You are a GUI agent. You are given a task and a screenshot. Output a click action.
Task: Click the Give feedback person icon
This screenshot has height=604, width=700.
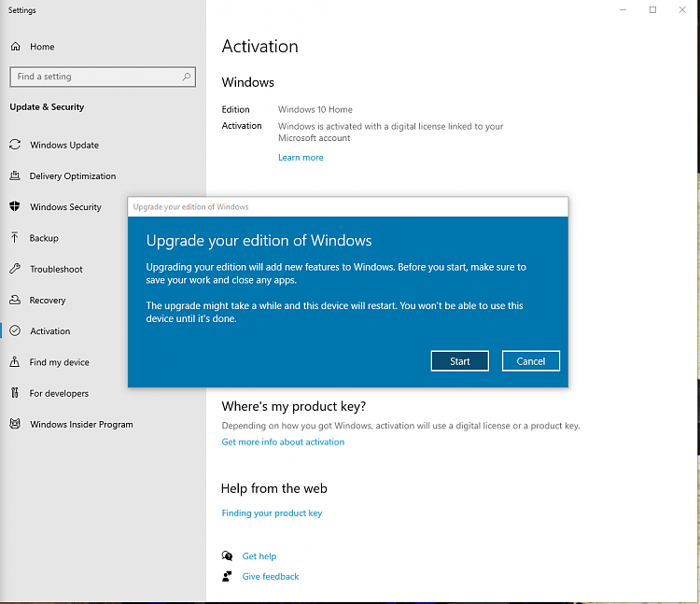[x=227, y=576]
